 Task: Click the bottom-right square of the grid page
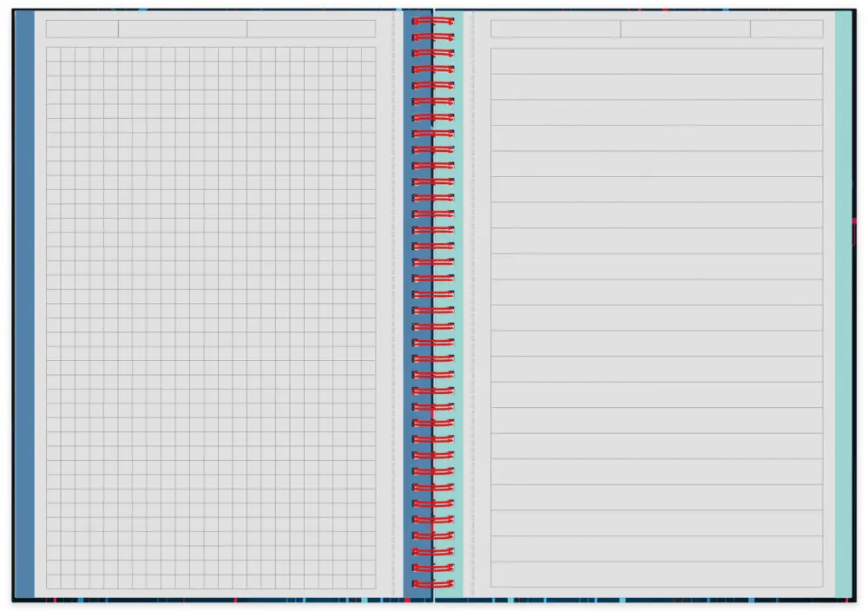[x=368, y=581]
